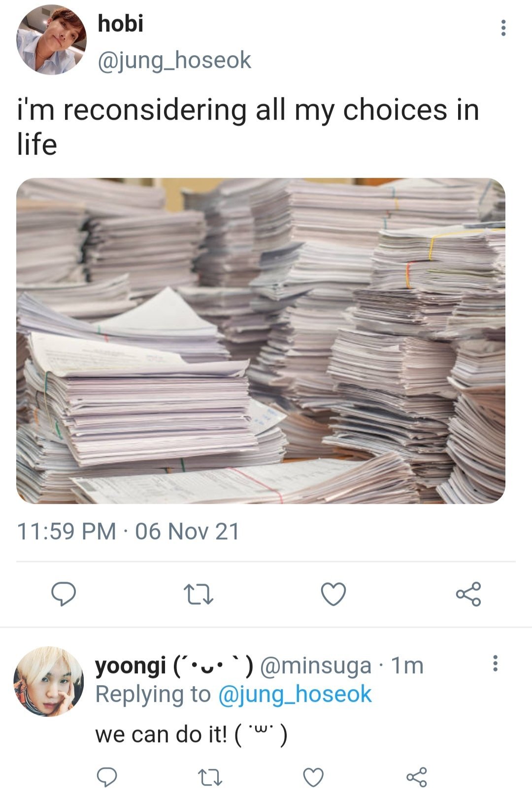Viewport: 532px width, 794px height.
Task: Open hobi's profile picture
Action: click(x=51, y=40)
